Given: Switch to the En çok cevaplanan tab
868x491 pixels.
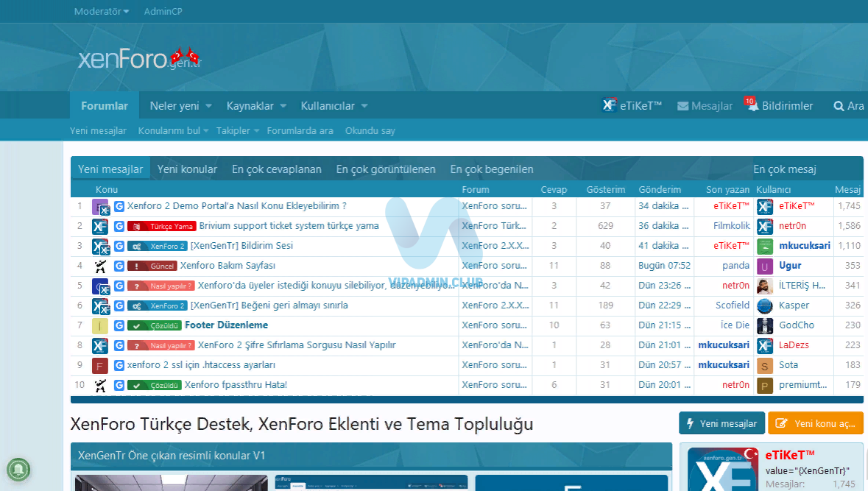Looking at the screenshot, I should click(x=276, y=169).
